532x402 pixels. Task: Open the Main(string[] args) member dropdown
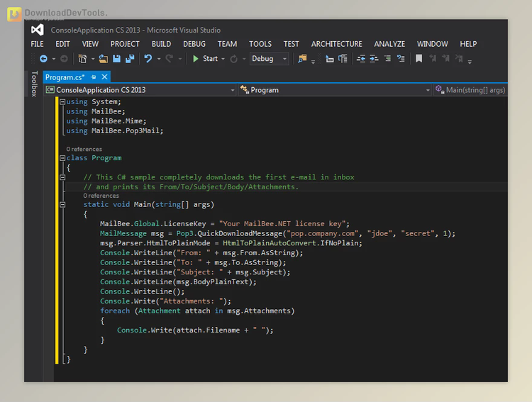click(470, 90)
